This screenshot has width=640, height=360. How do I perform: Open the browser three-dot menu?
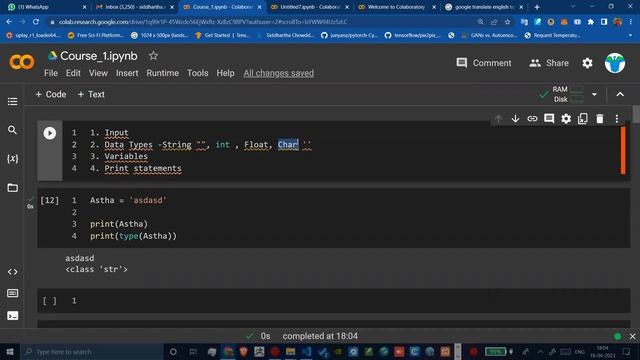[631, 22]
